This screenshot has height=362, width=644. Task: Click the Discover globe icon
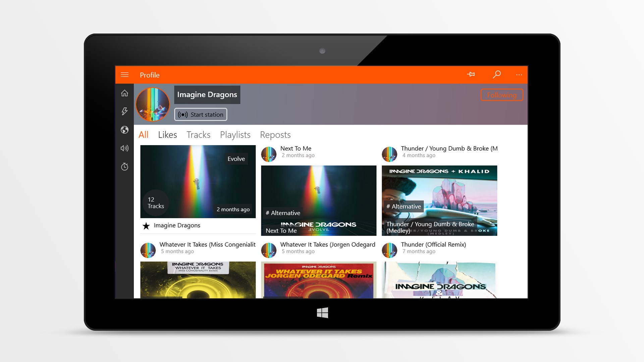(124, 130)
